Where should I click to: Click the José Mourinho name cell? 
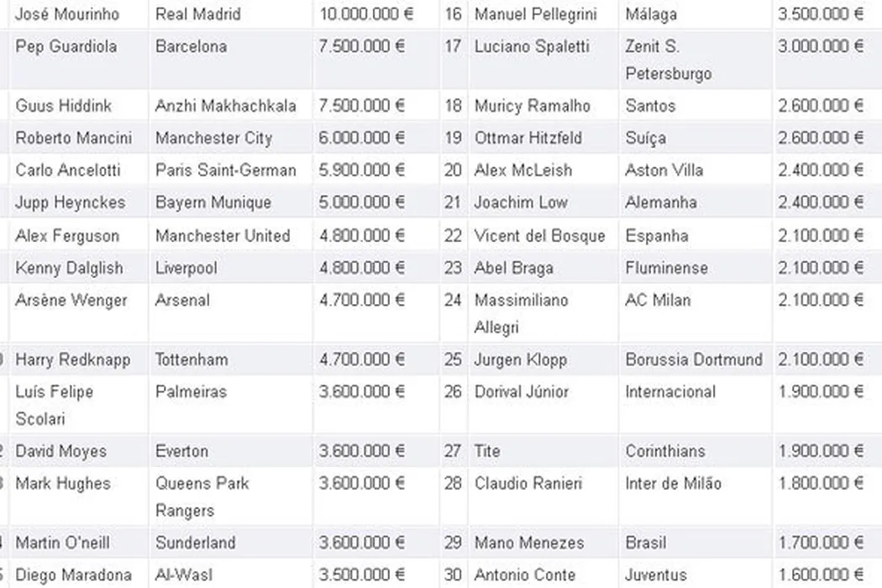pos(67,14)
